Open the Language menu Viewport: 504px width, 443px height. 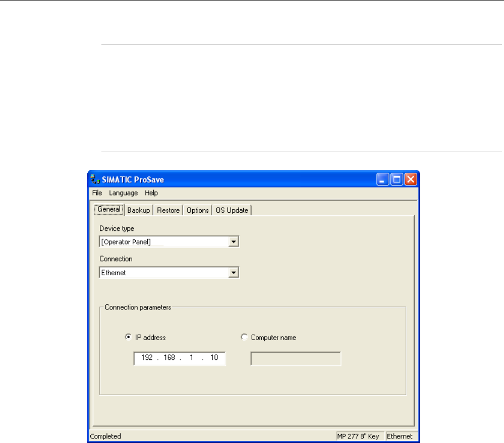(124, 193)
